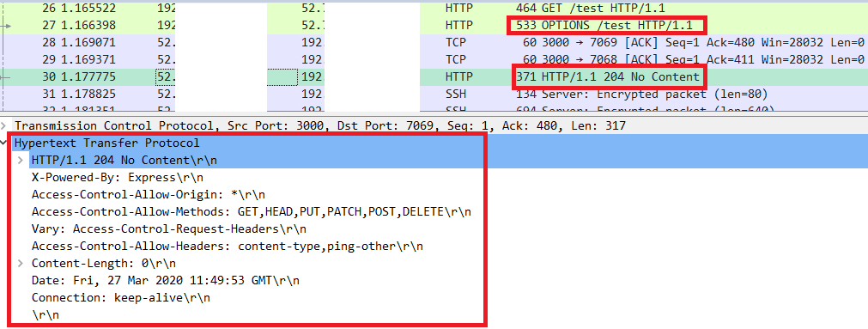Select the X-Powered-By: Express header line

(118, 177)
